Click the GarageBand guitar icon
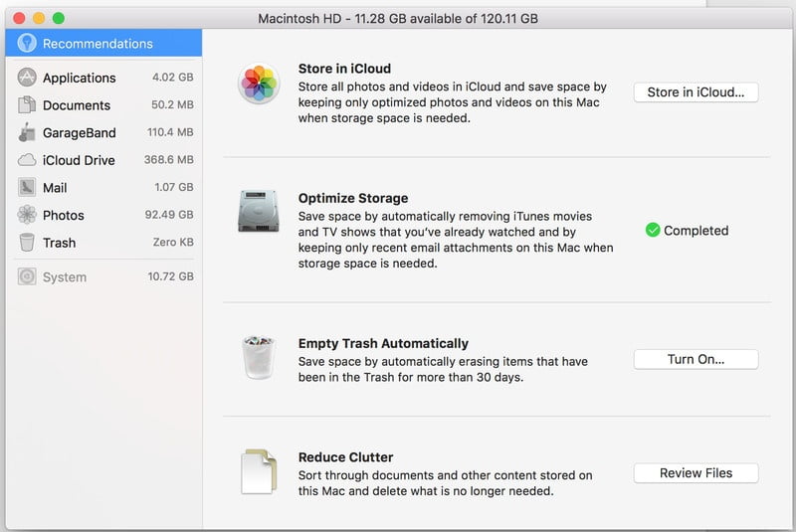This screenshot has height=532, width=796. tap(27, 132)
